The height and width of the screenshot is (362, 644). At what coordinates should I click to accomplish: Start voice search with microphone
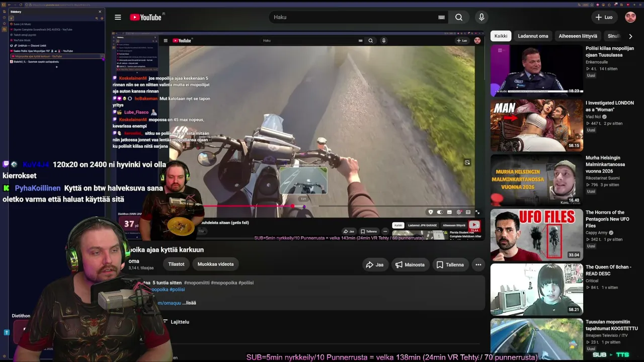[481, 17]
